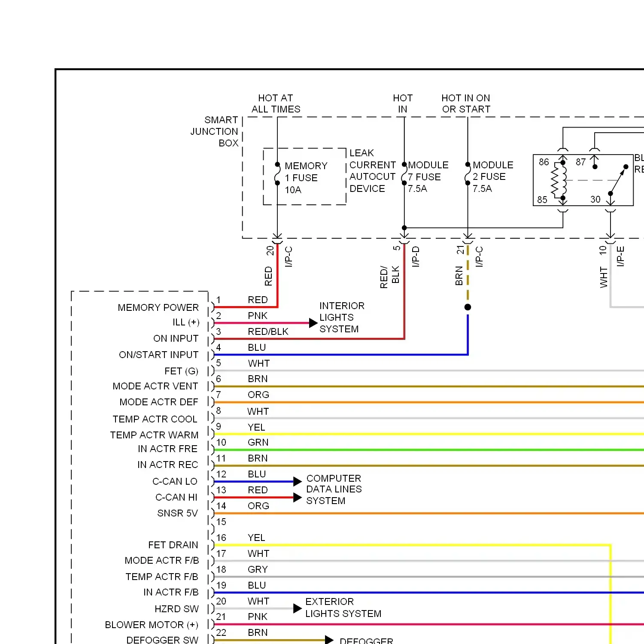Click arrowhead on pin 13 RED wire

298,498
